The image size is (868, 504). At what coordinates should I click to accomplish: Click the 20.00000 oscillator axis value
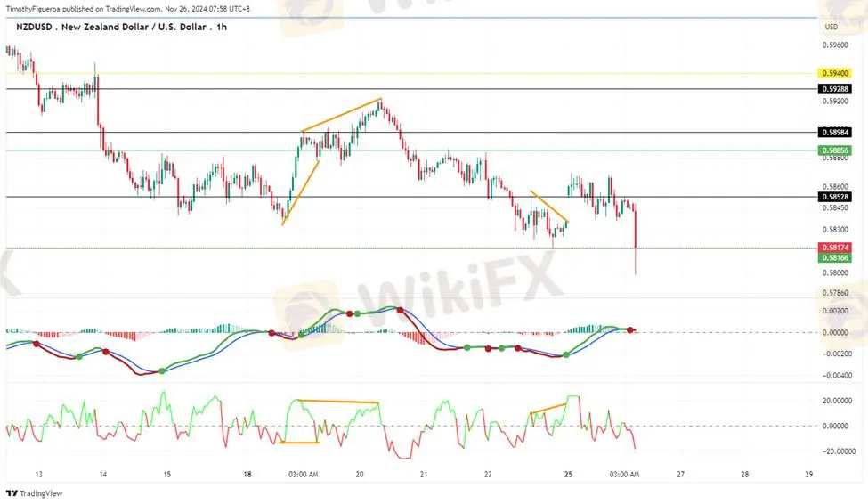(835, 401)
